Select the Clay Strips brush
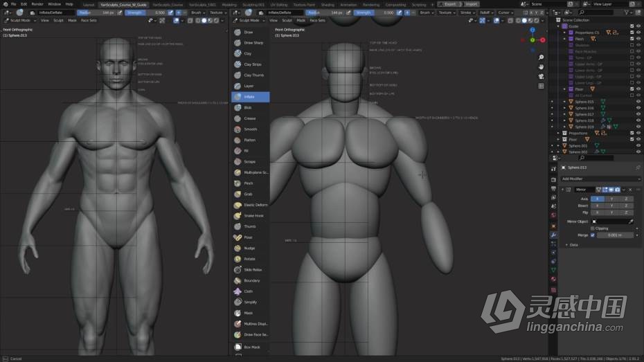Screen dimensions: 644x362 [x=250, y=64]
